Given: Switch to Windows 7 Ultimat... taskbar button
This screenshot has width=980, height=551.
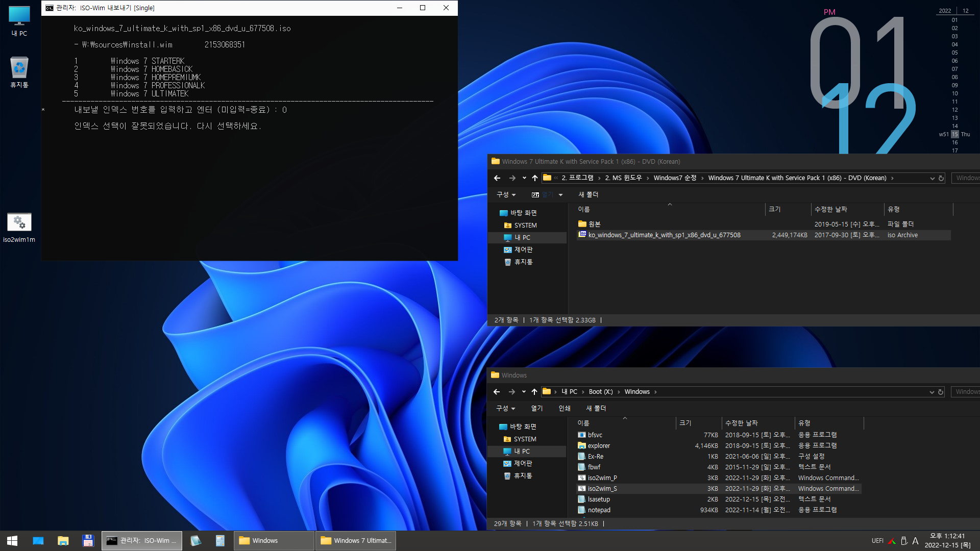Looking at the screenshot, I should (356, 540).
